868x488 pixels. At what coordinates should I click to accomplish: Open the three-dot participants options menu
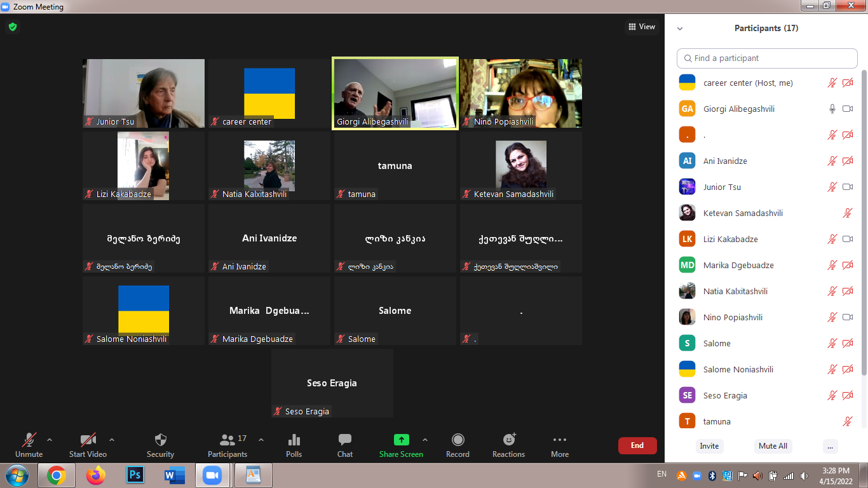tap(830, 446)
